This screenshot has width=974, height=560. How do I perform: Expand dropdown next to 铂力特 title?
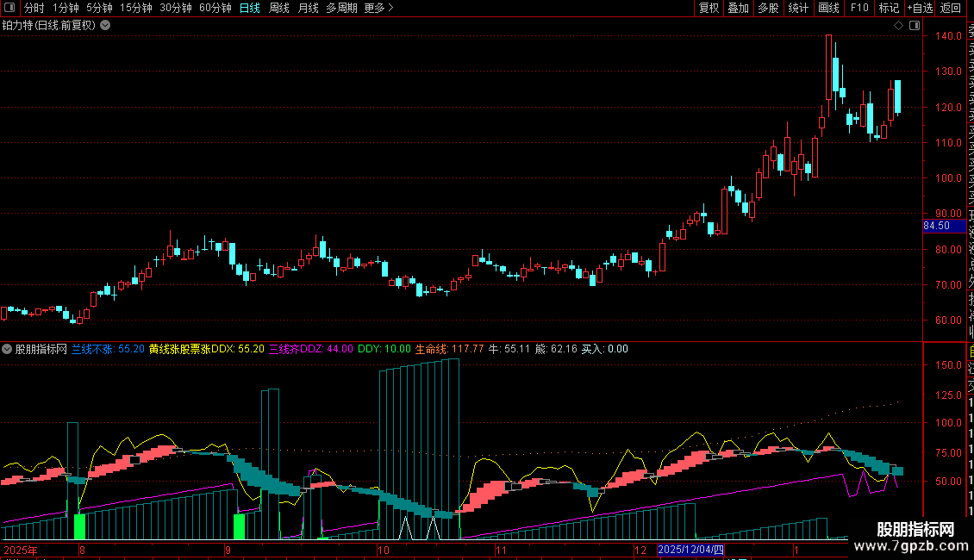(106, 25)
